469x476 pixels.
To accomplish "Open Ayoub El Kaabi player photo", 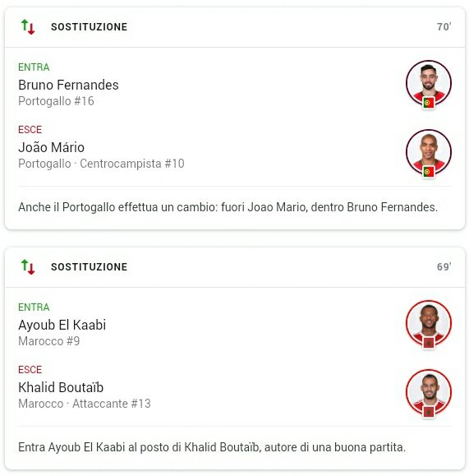I will [x=429, y=323].
